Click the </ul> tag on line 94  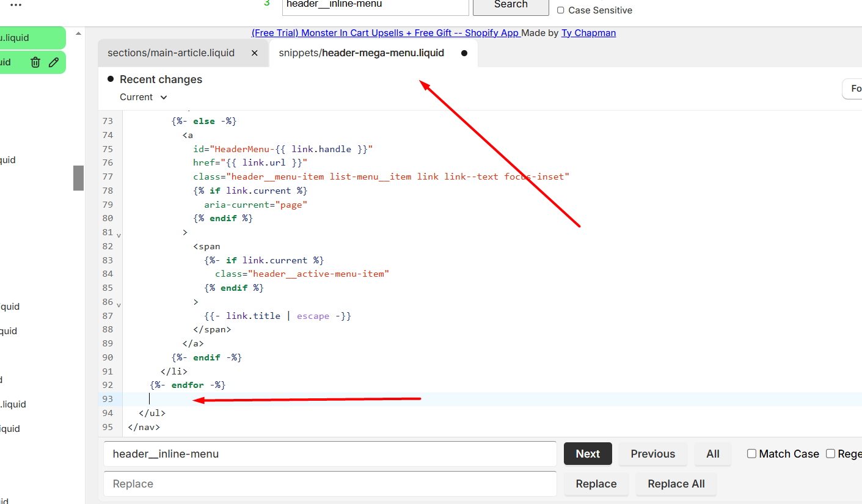click(152, 413)
